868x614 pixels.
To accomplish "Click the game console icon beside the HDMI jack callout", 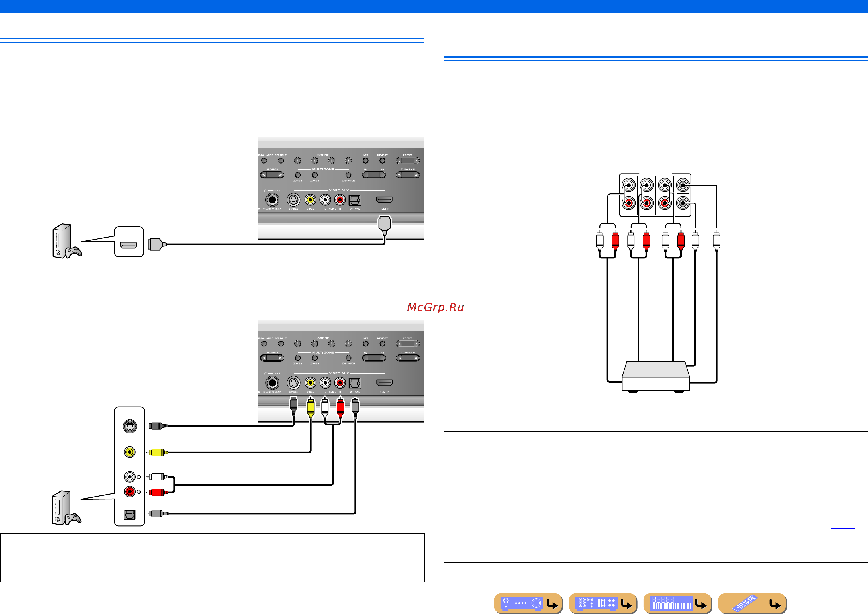I will coord(67,241).
